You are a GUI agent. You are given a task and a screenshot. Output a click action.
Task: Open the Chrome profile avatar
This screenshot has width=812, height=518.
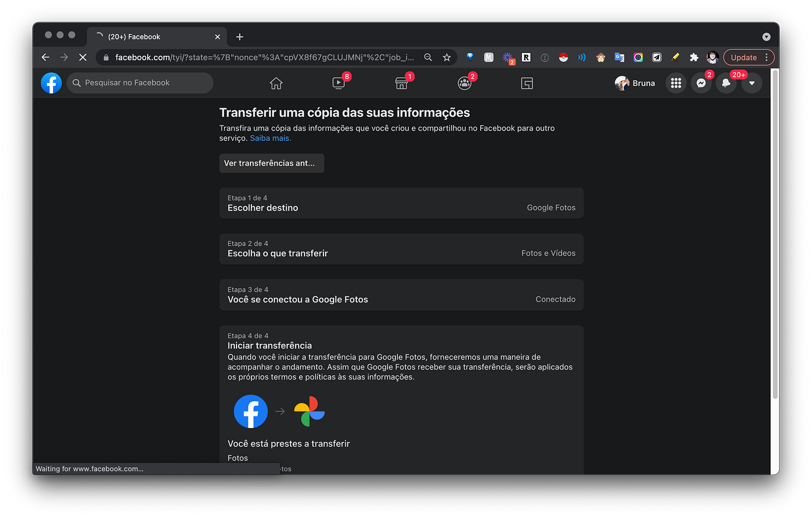[712, 57]
